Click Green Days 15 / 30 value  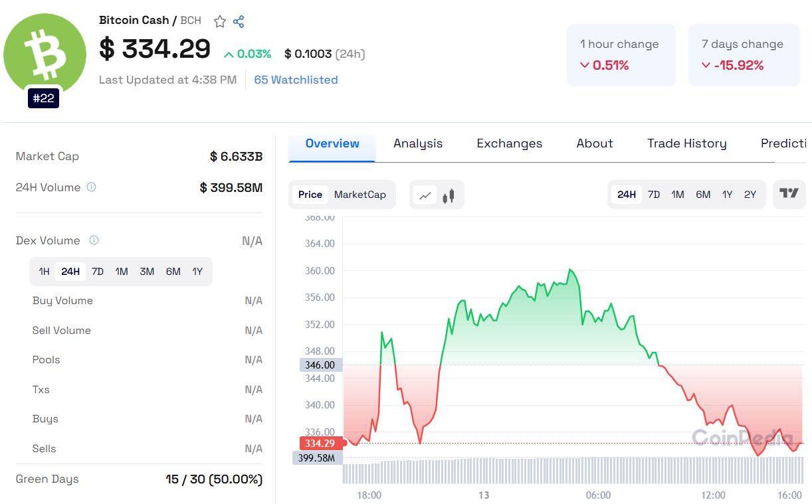tap(214, 479)
